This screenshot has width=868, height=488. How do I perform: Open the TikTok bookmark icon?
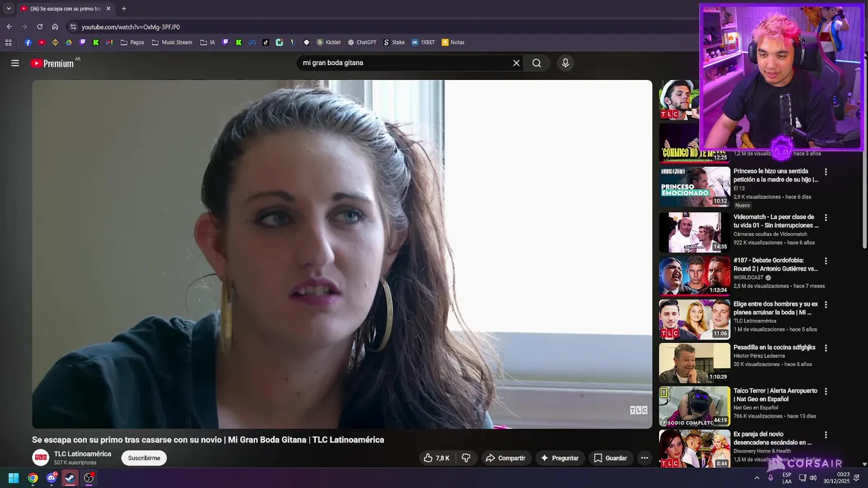[266, 42]
